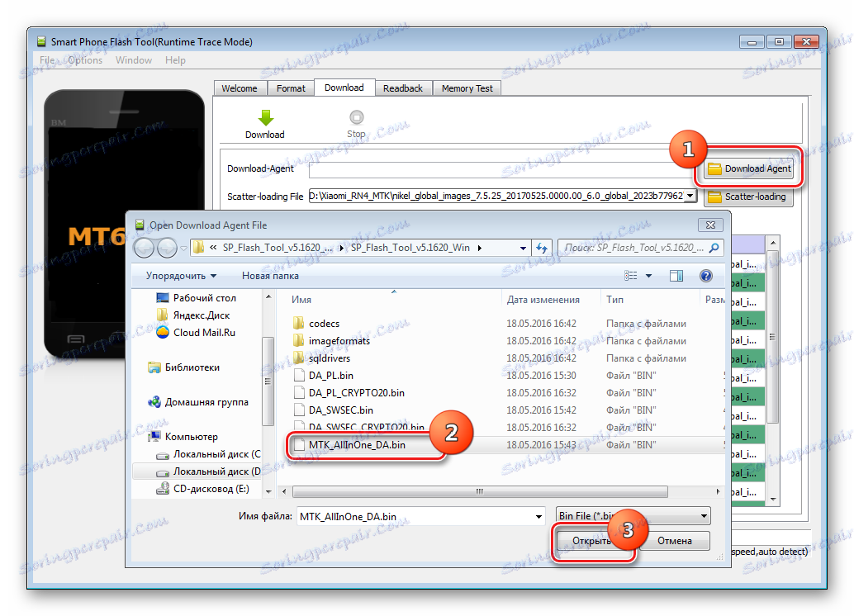Sort by the Тип column header
Image resolution: width=854 pixels, height=616 pixels.
tap(615, 300)
